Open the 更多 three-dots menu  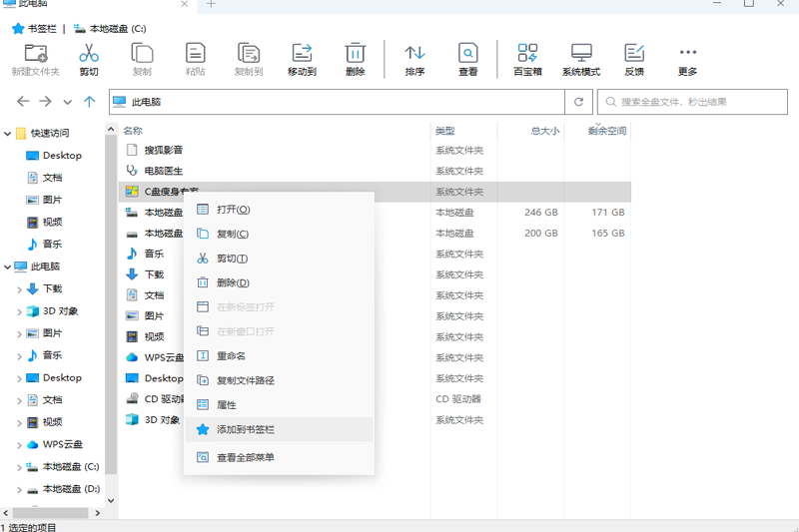687,54
